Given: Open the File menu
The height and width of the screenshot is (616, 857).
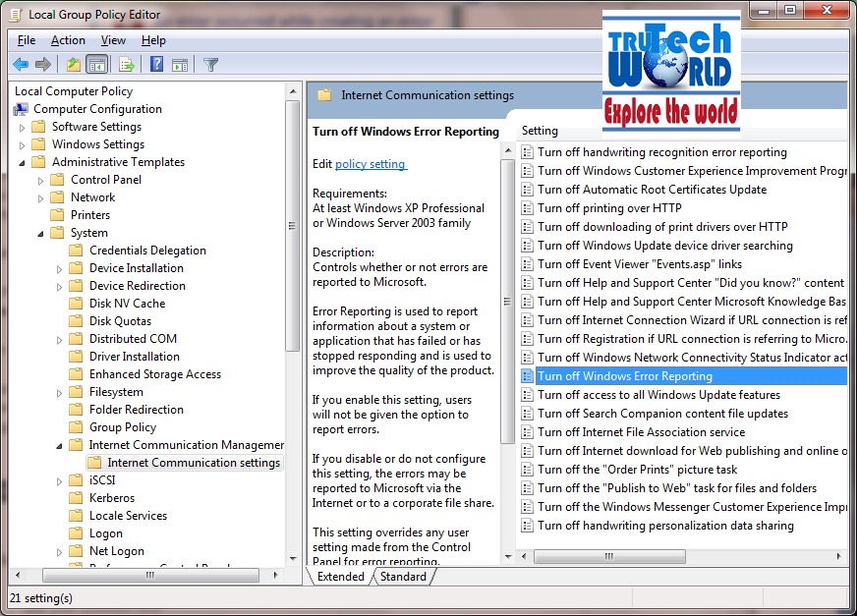Looking at the screenshot, I should 27,40.
